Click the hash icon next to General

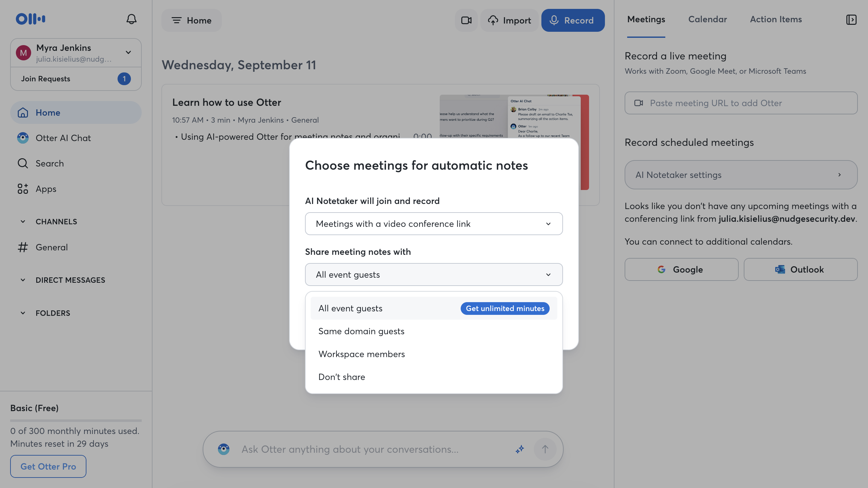pos(23,247)
